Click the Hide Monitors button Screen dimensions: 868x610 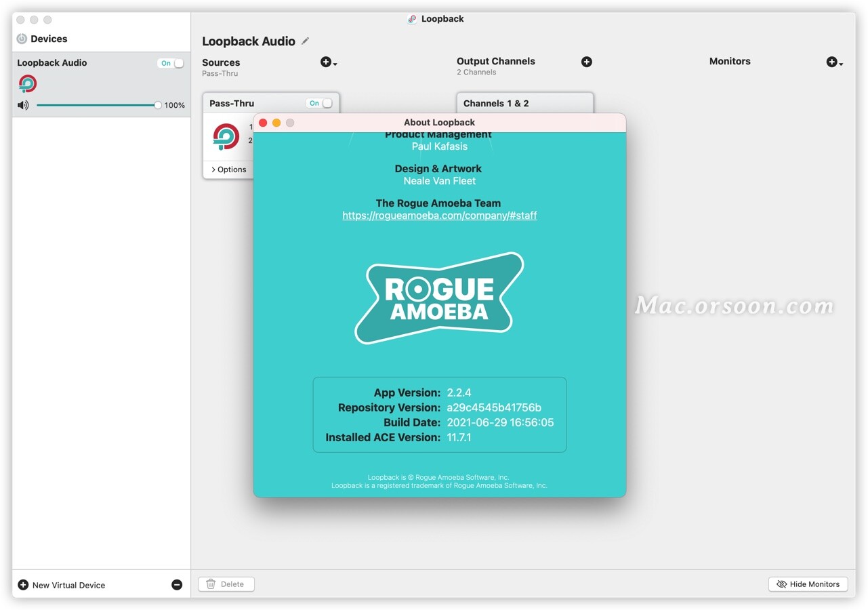tap(808, 584)
